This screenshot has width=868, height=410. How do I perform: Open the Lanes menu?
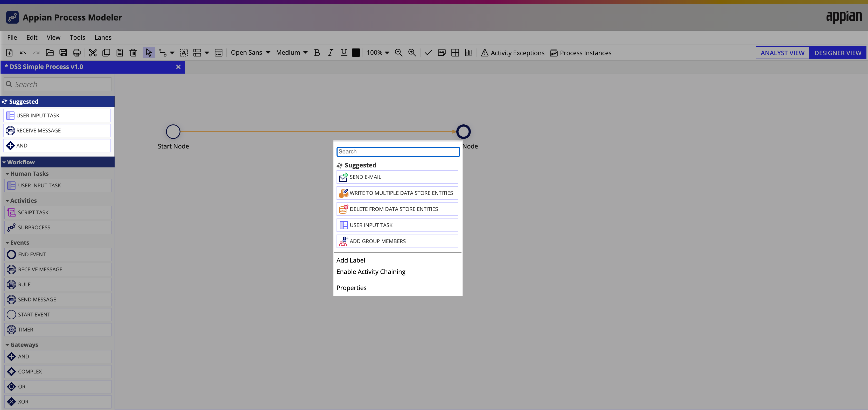[103, 37]
